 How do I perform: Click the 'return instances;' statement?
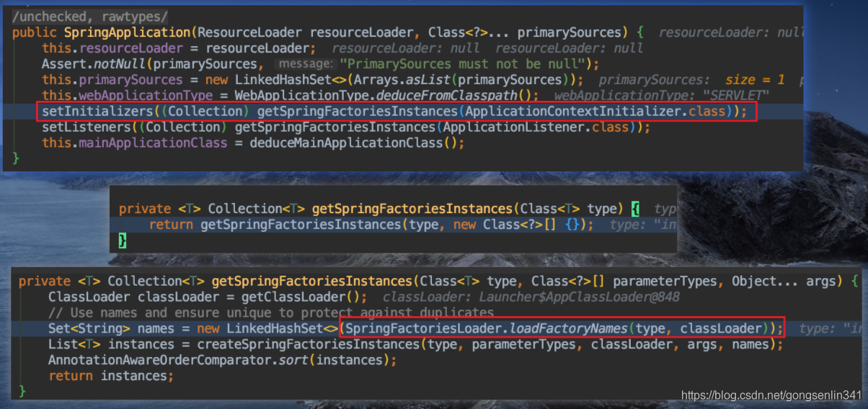point(111,376)
